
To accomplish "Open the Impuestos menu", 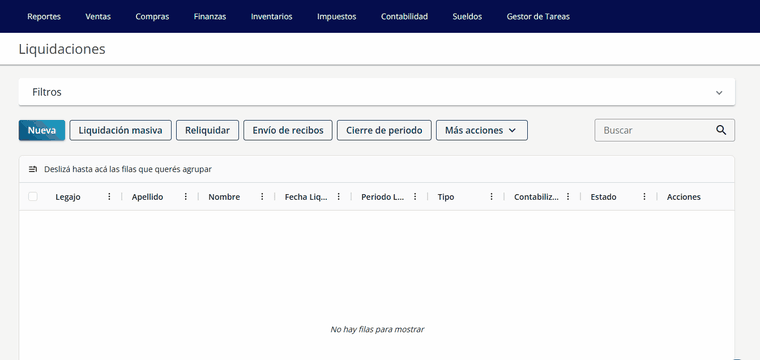I will (336, 16).
